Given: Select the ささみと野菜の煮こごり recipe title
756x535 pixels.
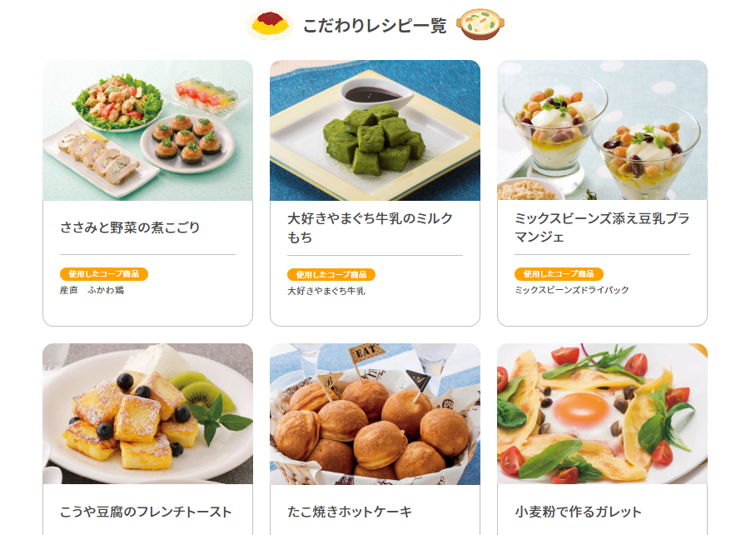Looking at the screenshot, I should [130, 227].
